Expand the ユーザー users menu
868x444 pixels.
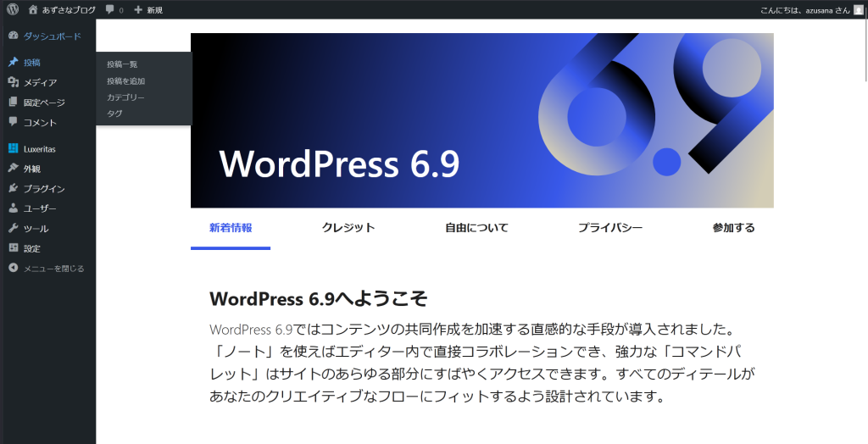(40, 208)
